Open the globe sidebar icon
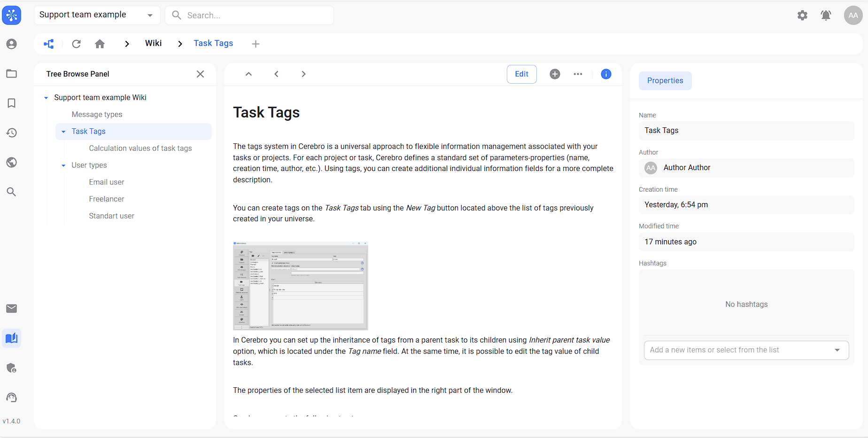This screenshot has height=438, width=868. coord(12,163)
